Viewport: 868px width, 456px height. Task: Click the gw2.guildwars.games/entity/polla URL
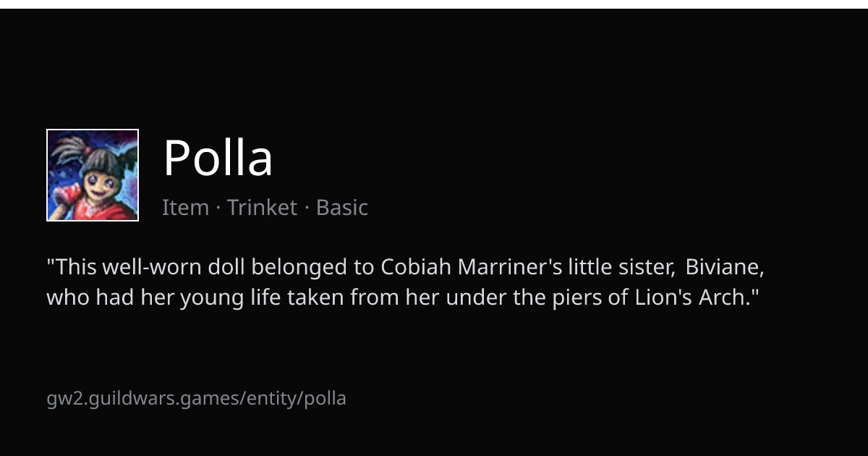pos(197,398)
